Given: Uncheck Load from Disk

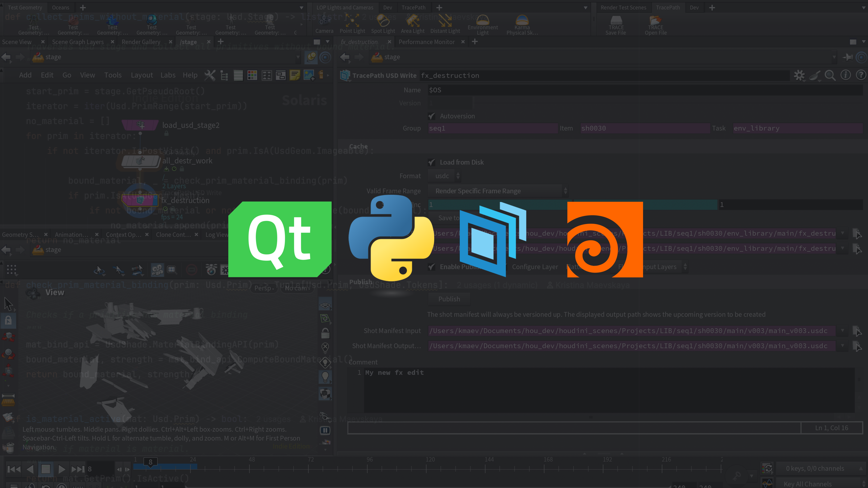Looking at the screenshot, I should point(432,162).
